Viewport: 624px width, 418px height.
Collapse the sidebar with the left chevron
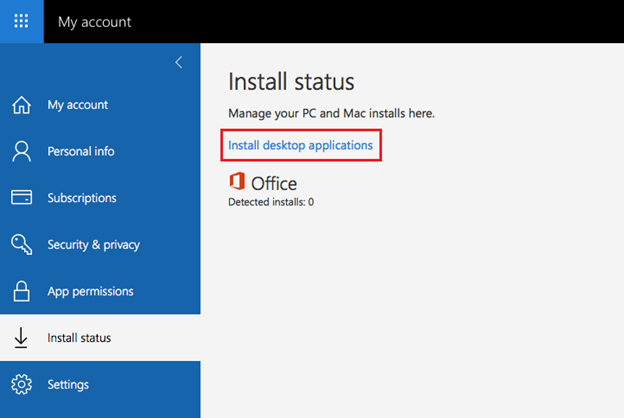click(x=179, y=62)
